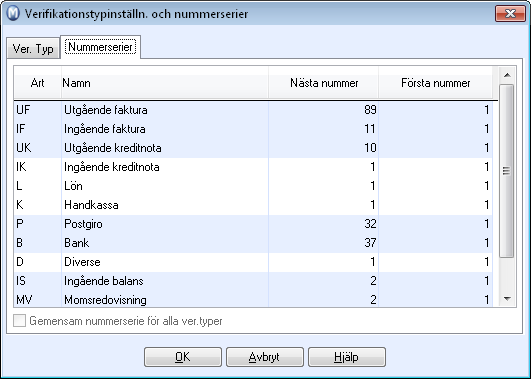Select the Ingående kreditnota row

253,167
